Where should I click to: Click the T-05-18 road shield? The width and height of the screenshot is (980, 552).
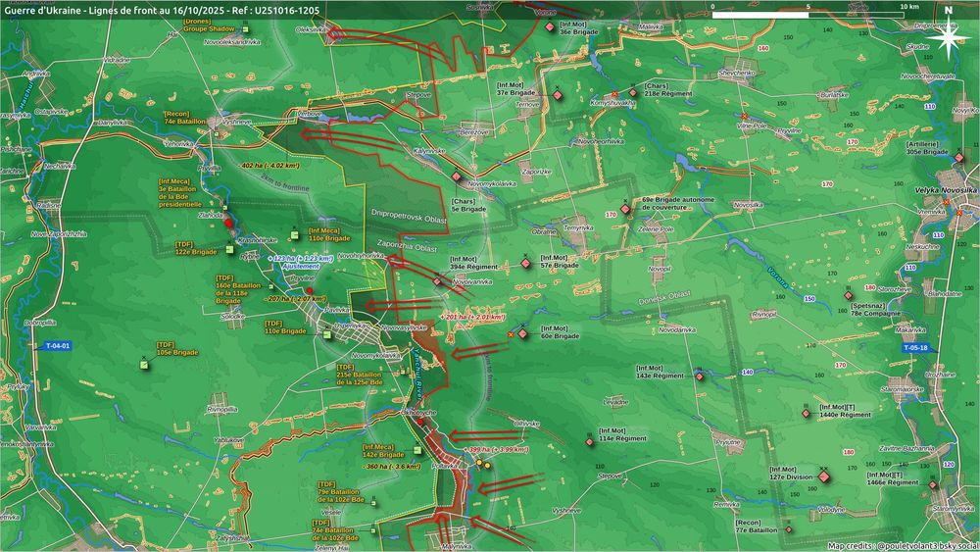(915, 348)
